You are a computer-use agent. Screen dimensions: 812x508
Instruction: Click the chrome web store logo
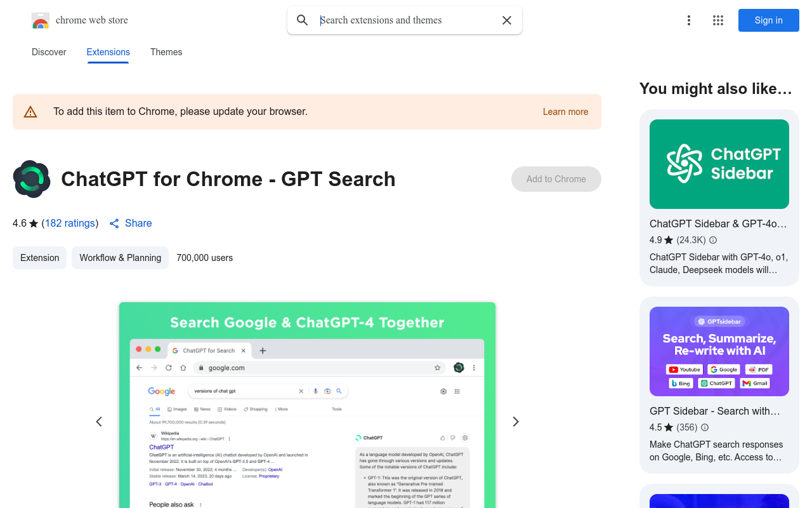40,20
